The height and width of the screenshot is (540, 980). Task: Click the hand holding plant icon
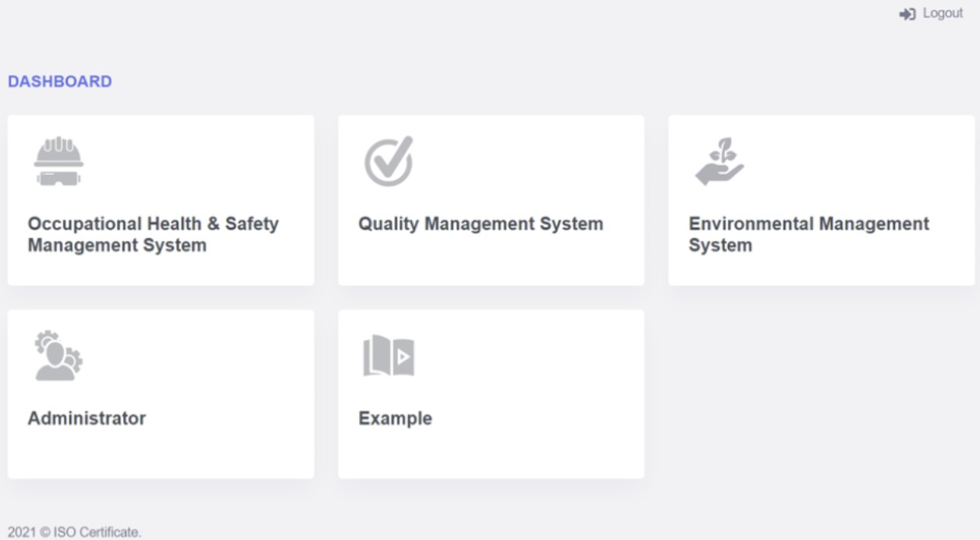coord(719,162)
